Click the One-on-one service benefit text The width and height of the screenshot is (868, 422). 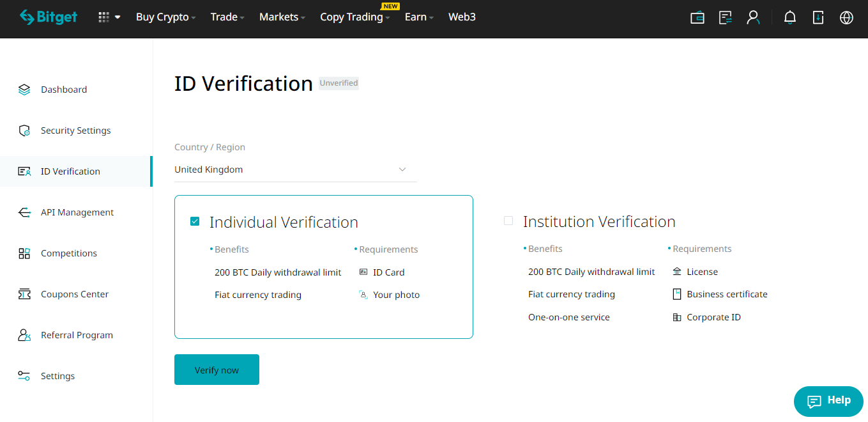[569, 317]
